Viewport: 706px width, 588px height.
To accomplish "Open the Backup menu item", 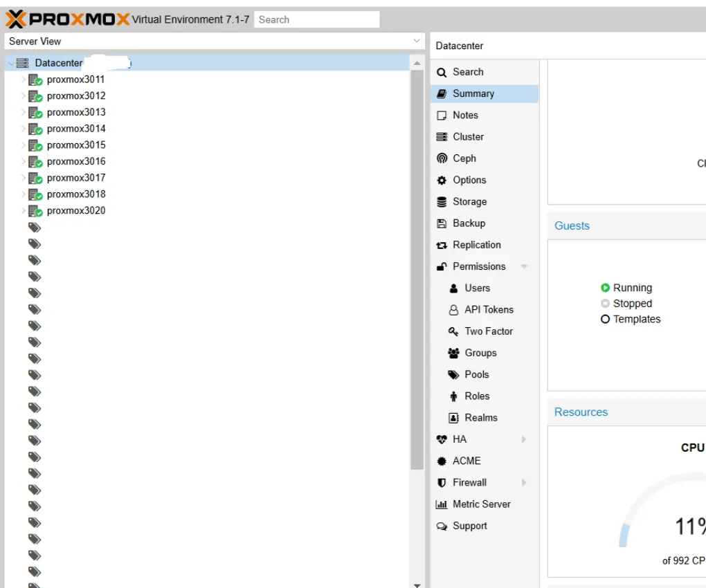I will tap(485, 223).
